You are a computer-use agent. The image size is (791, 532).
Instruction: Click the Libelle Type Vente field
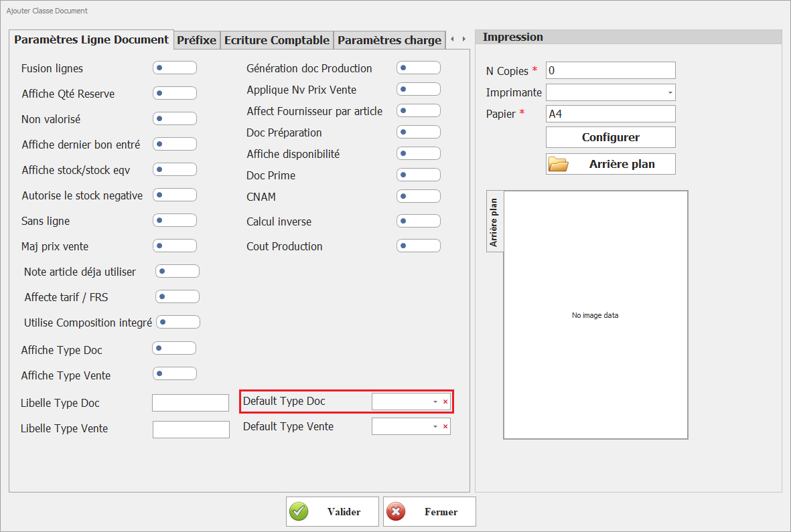(x=191, y=430)
